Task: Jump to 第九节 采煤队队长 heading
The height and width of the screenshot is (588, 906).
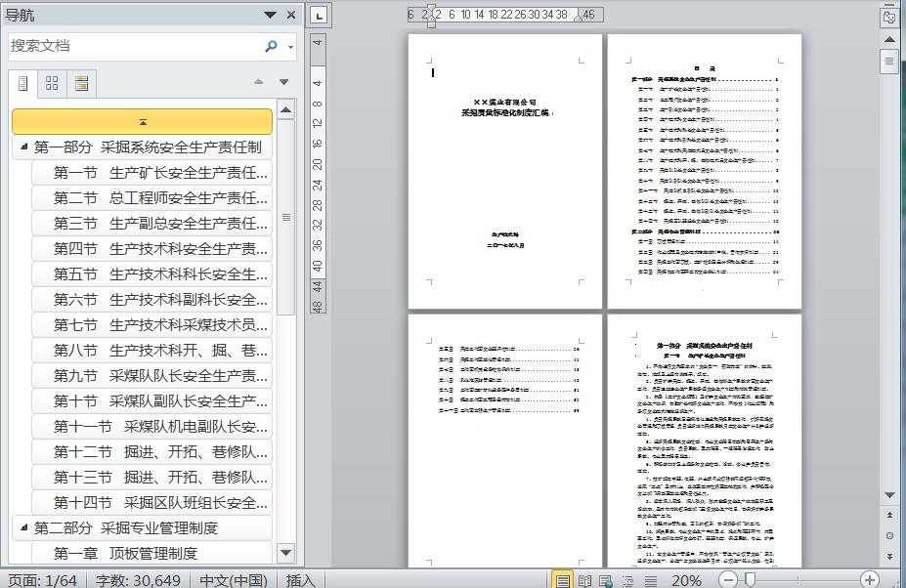Action: pos(160,376)
